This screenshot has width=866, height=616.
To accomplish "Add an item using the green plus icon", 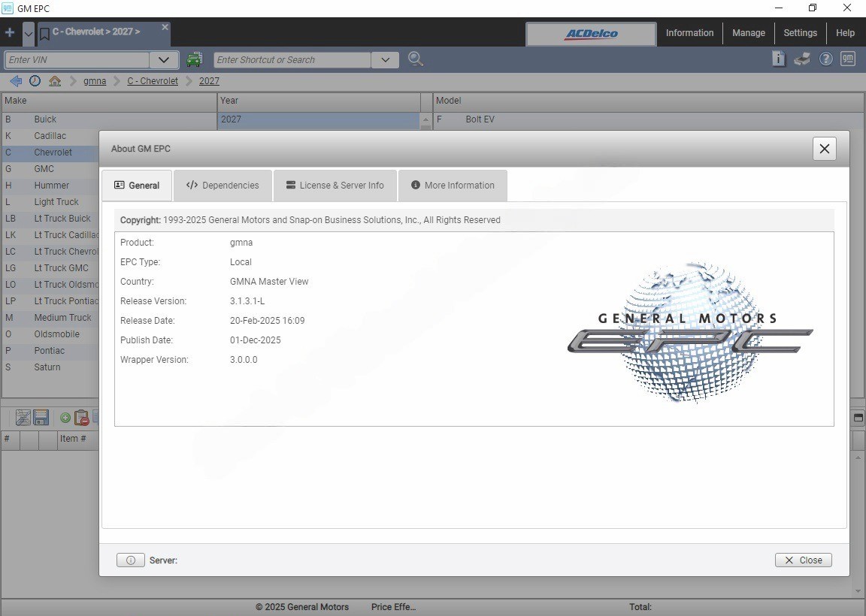I will click(x=65, y=417).
